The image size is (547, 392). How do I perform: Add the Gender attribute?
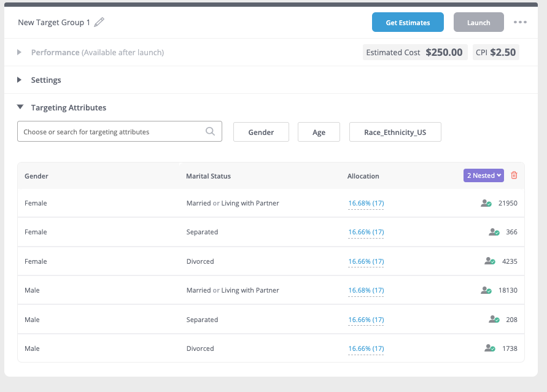click(x=261, y=132)
